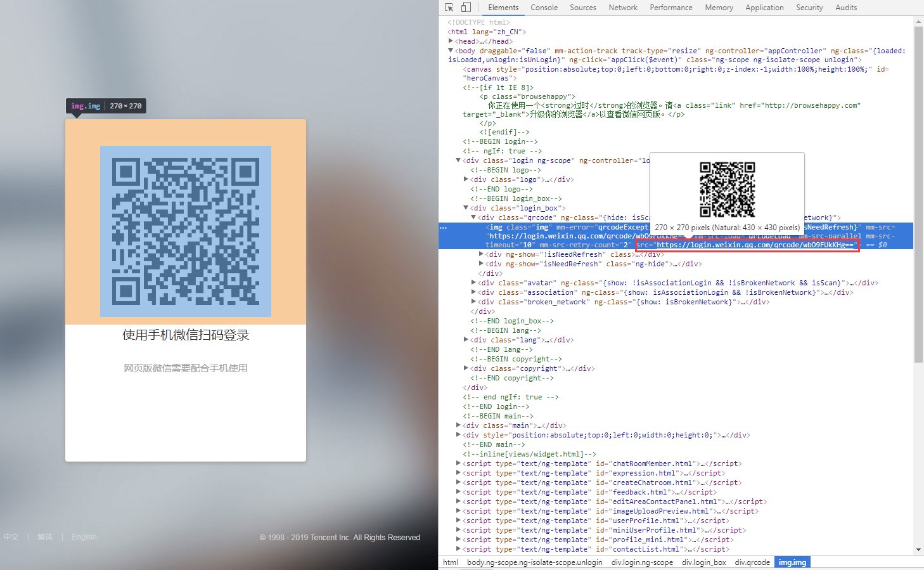
Task: Open the Sources tab
Action: pyautogui.click(x=583, y=8)
